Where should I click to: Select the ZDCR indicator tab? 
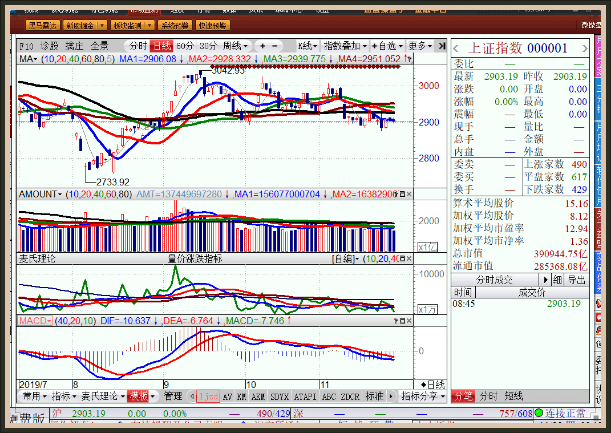pos(350,396)
